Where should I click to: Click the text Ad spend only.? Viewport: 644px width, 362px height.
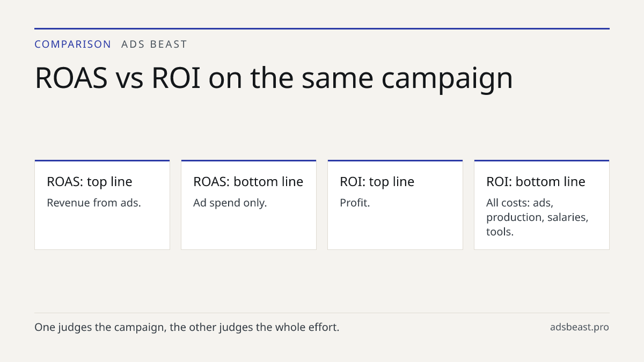coord(230,203)
